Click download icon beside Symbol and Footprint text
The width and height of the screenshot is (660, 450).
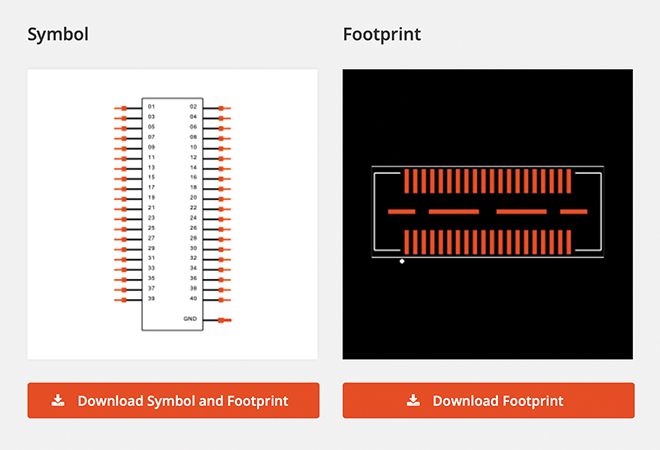pyautogui.click(x=58, y=400)
